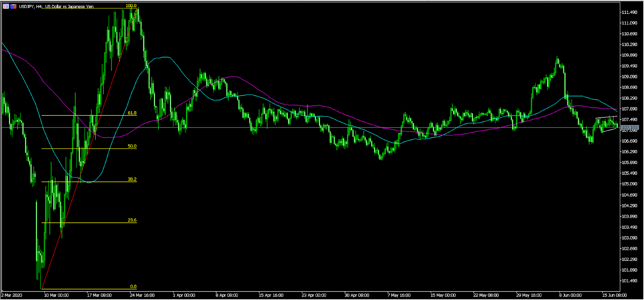Click the 8 Apr 08:00 time label
Image resolution: width=644 pixels, height=300 pixels.
tap(227, 295)
